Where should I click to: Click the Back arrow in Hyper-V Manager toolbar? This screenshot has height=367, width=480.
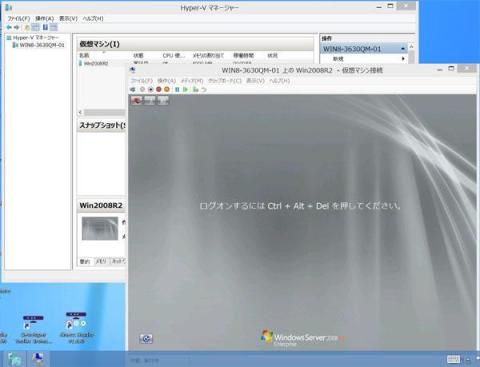tap(9, 27)
